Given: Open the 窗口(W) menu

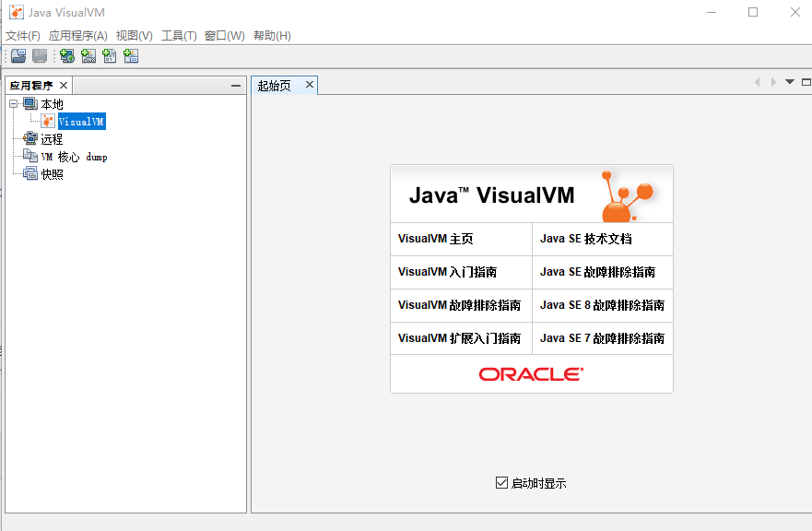Looking at the screenshot, I should coord(224,36).
